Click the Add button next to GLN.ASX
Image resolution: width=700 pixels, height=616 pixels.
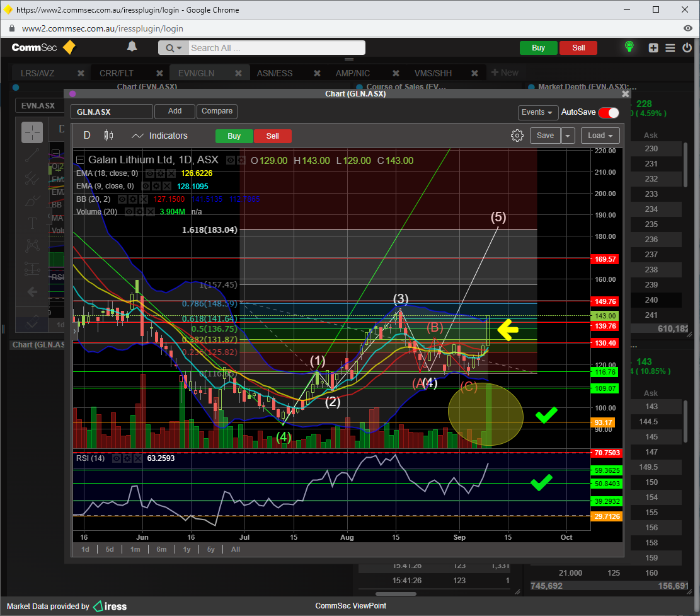point(175,111)
